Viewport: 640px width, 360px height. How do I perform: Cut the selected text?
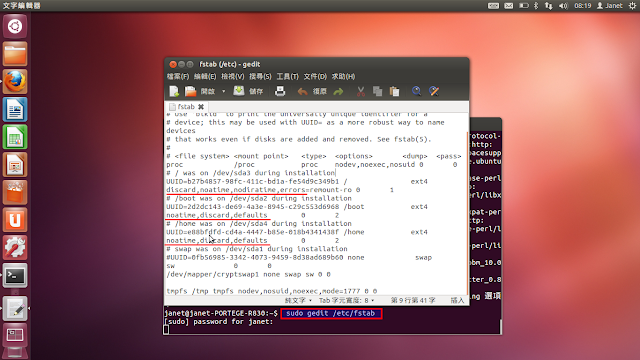360,91
